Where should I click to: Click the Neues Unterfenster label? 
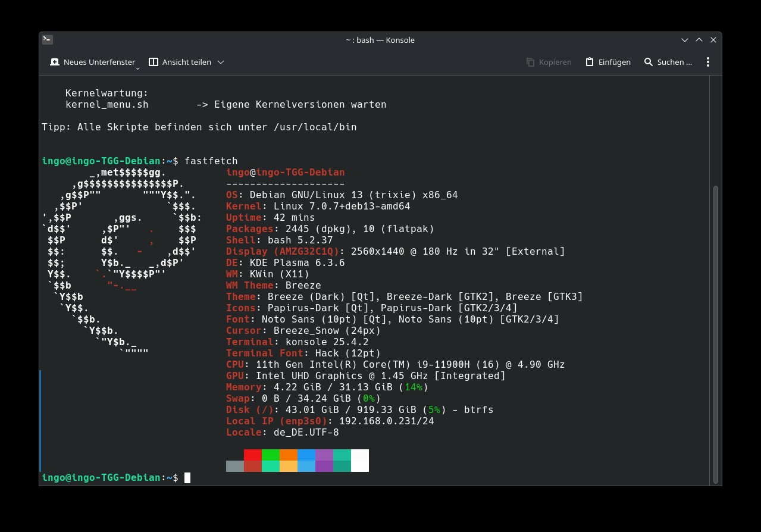pos(99,62)
